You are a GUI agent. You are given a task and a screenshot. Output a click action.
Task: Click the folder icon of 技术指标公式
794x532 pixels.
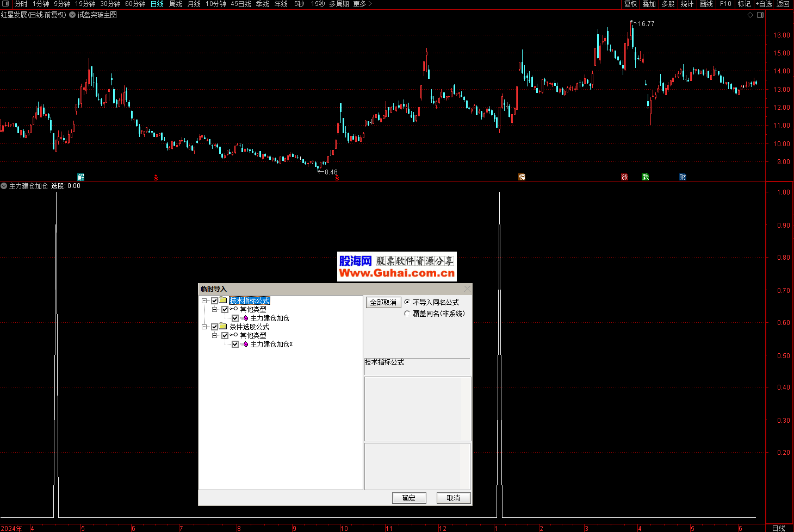(223, 301)
